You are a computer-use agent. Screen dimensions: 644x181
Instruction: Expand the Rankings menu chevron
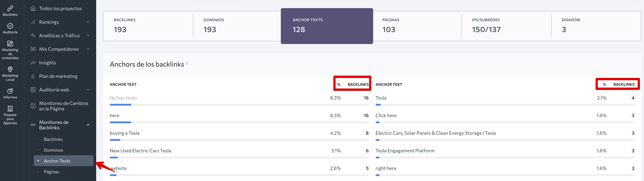(88, 22)
